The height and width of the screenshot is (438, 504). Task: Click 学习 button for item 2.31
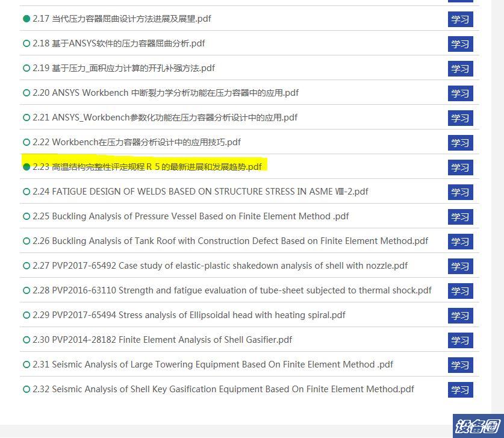[460, 365]
